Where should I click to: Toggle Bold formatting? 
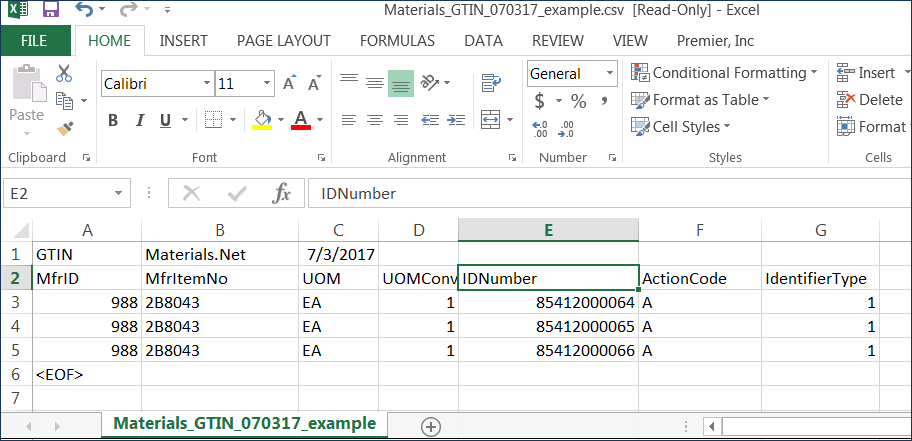113,121
